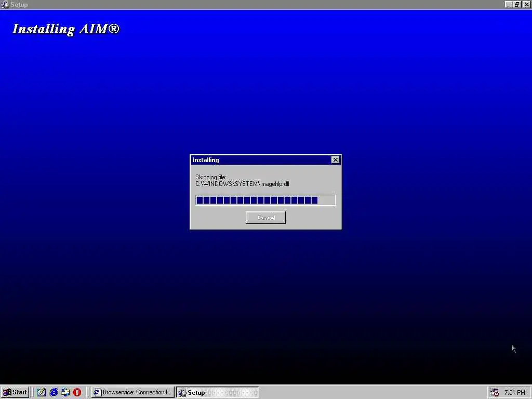
Task: Switch to Browservice Connection taskbar window
Action: point(132,392)
